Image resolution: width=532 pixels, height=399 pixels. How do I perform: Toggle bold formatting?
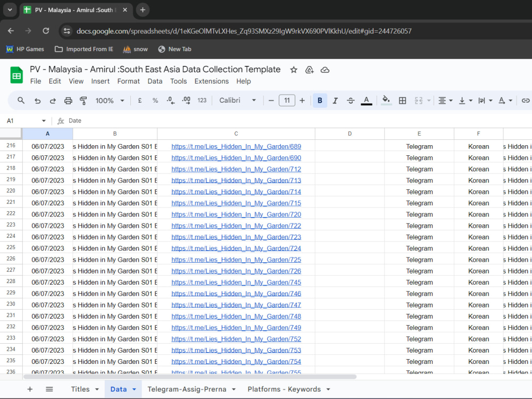click(x=320, y=100)
